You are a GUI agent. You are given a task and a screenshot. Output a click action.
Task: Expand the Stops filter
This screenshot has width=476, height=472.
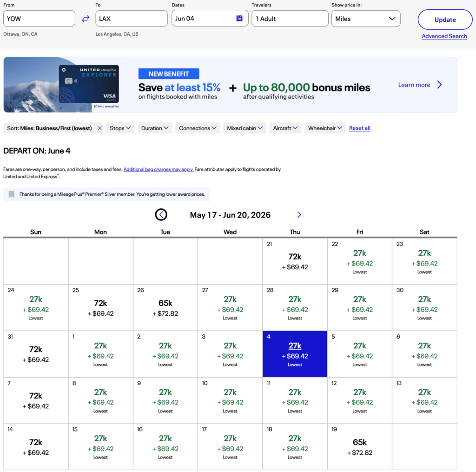pos(120,128)
